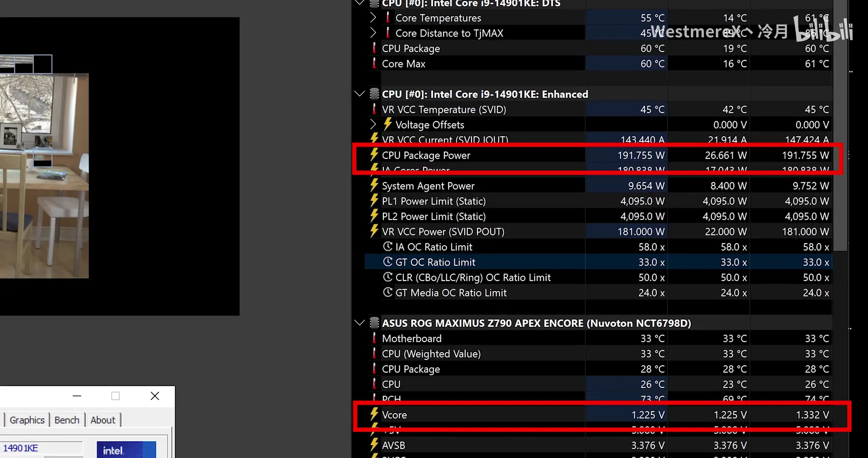The height and width of the screenshot is (458, 868).
Task: Click the chip icon of the ASUS ROG MAXIMUS group
Action: 374,323
